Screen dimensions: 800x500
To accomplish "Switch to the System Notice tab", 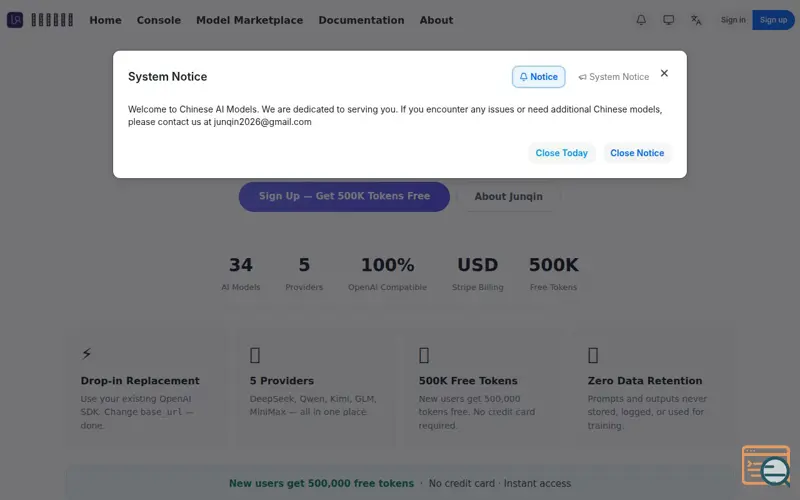I will coord(614,77).
